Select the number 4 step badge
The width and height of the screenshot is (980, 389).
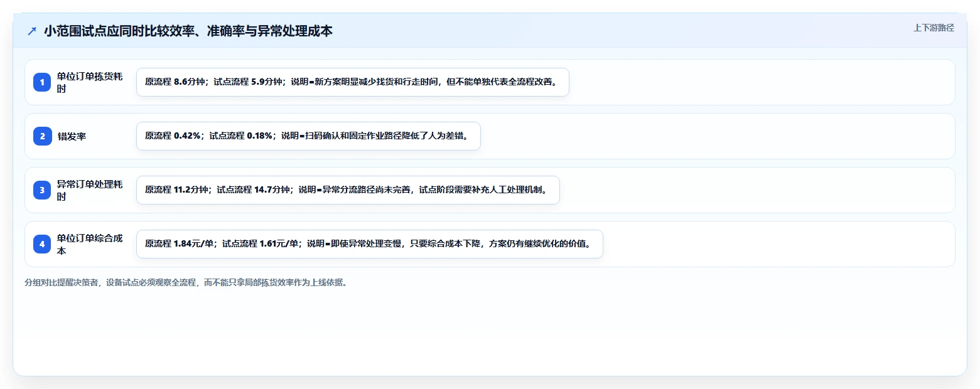click(x=42, y=244)
